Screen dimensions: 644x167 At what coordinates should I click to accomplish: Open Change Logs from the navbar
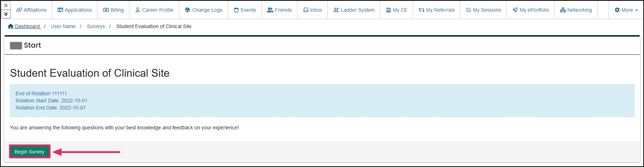(203, 10)
